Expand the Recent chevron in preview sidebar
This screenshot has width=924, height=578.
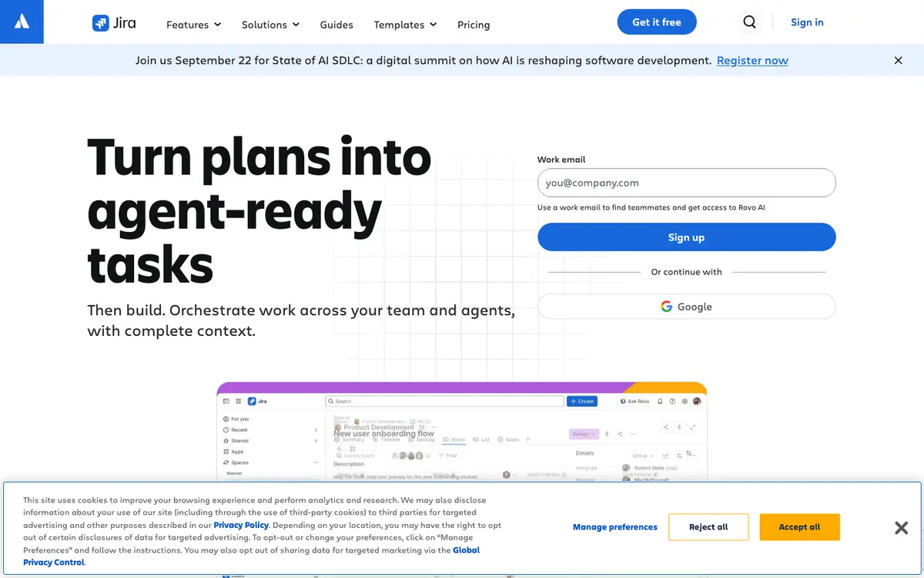[316, 430]
